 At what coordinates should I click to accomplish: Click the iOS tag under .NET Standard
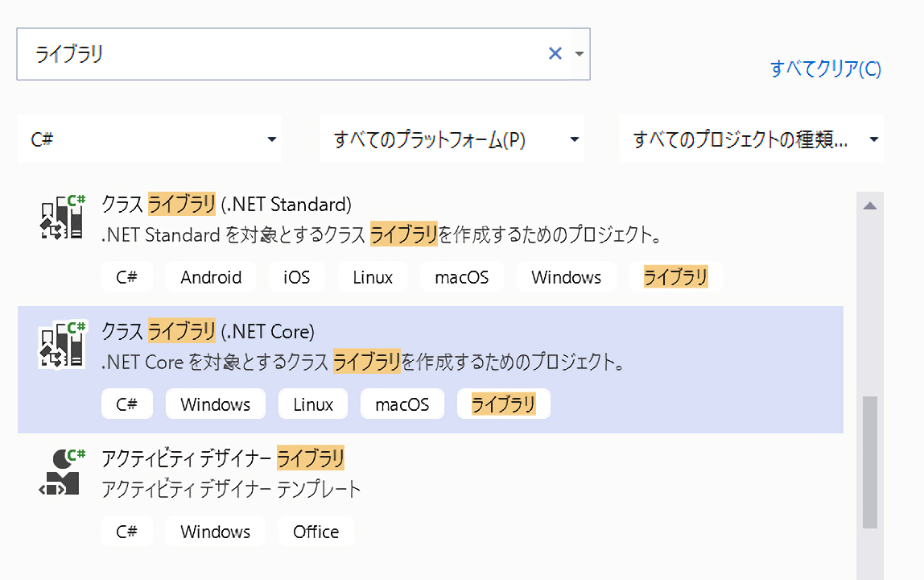(x=296, y=277)
